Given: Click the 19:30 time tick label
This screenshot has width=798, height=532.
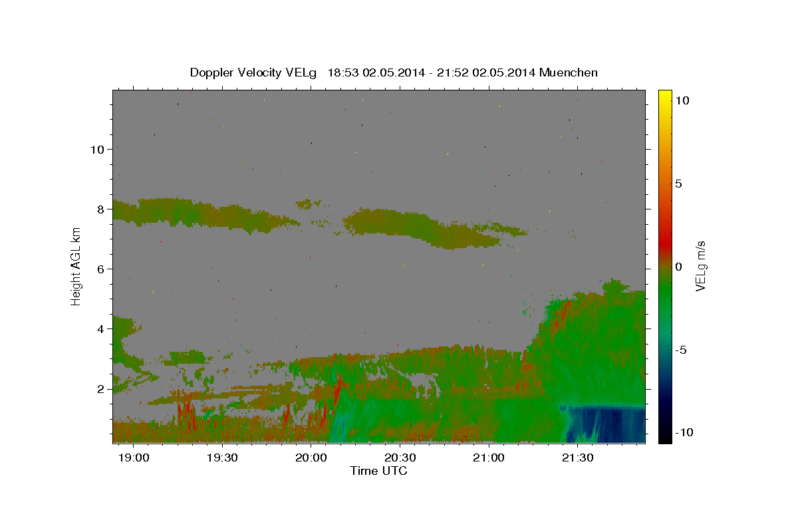Looking at the screenshot, I should tap(222, 458).
